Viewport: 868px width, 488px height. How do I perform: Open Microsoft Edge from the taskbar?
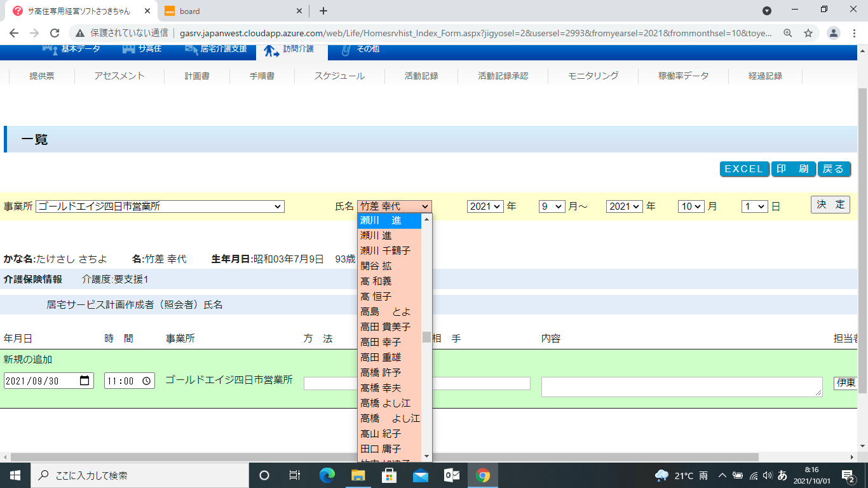(x=327, y=475)
